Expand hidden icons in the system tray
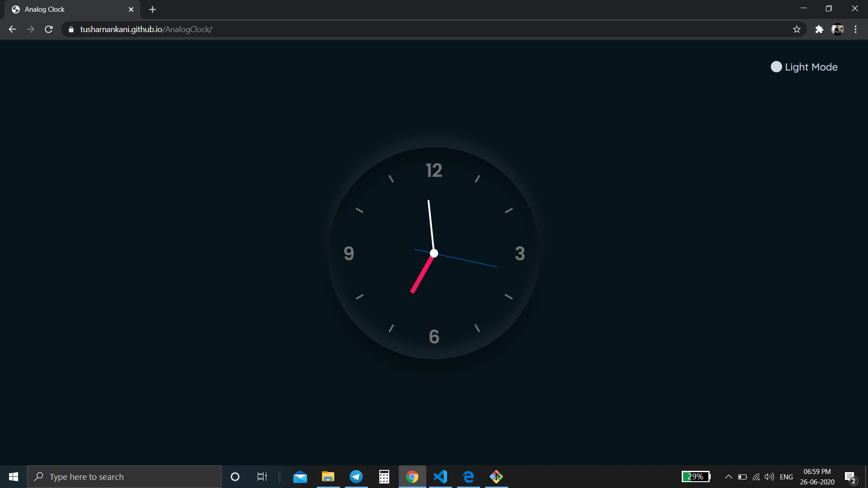Image resolution: width=868 pixels, height=488 pixels. (728, 476)
